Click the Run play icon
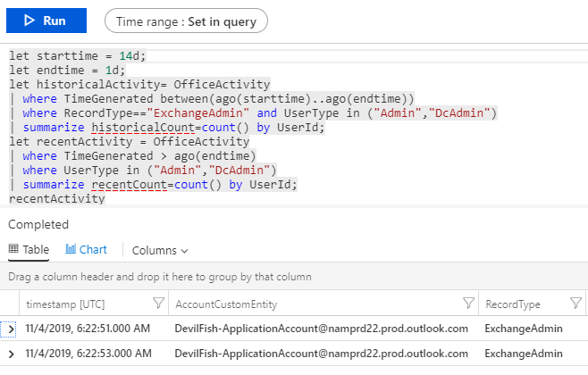Image resolution: width=588 pixels, height=375 pixels. pos(29,20)
